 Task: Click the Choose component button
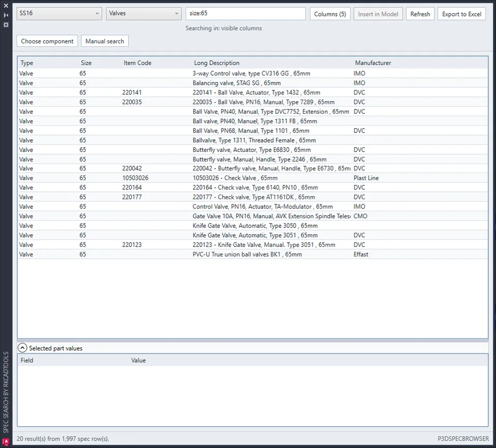[x=47, y=41]
